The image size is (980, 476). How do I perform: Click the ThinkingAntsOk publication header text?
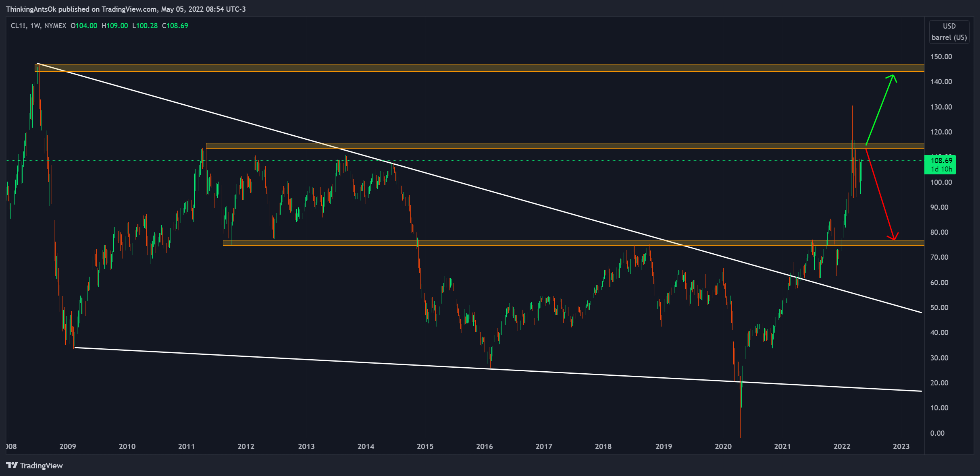pyautogui.click(x=126, y=9)
